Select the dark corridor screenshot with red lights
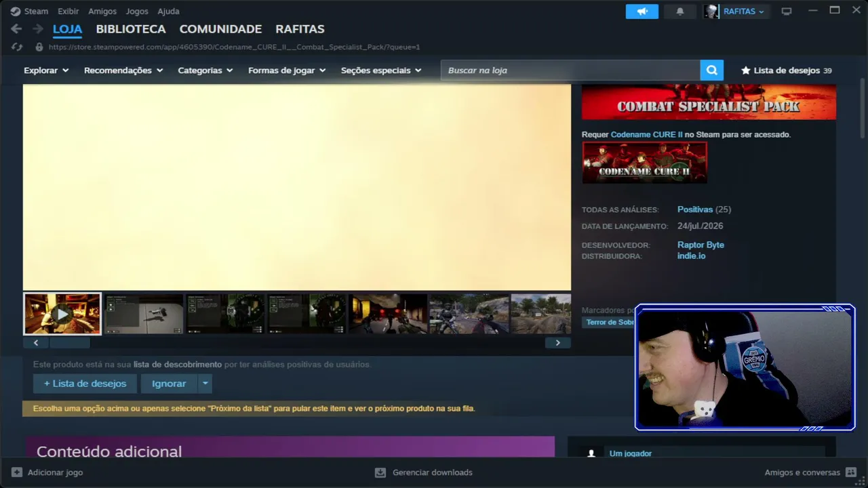Viewport: 868px width, 488px height. 388,314
